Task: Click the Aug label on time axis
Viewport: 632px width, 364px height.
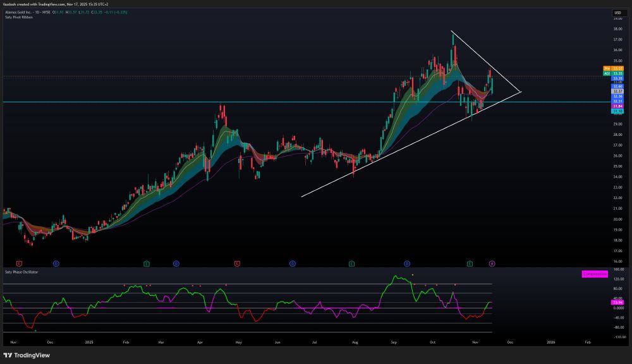Action: click(x=355, y=343)
